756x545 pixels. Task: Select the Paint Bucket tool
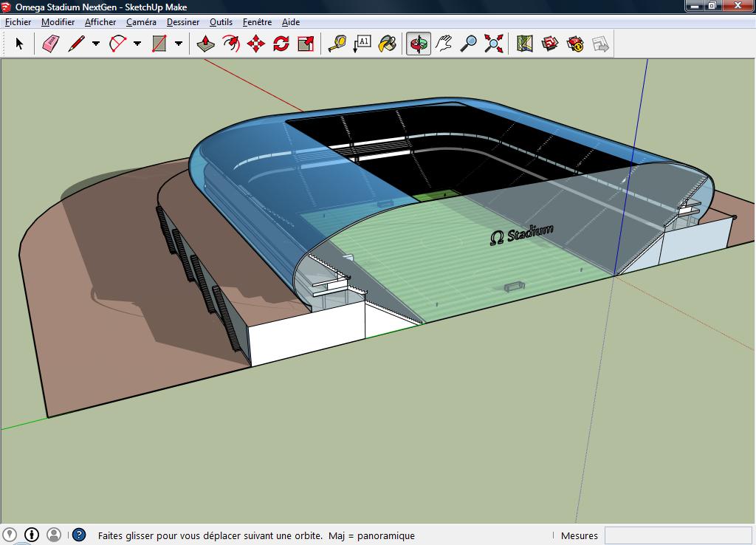pos(387,44)
